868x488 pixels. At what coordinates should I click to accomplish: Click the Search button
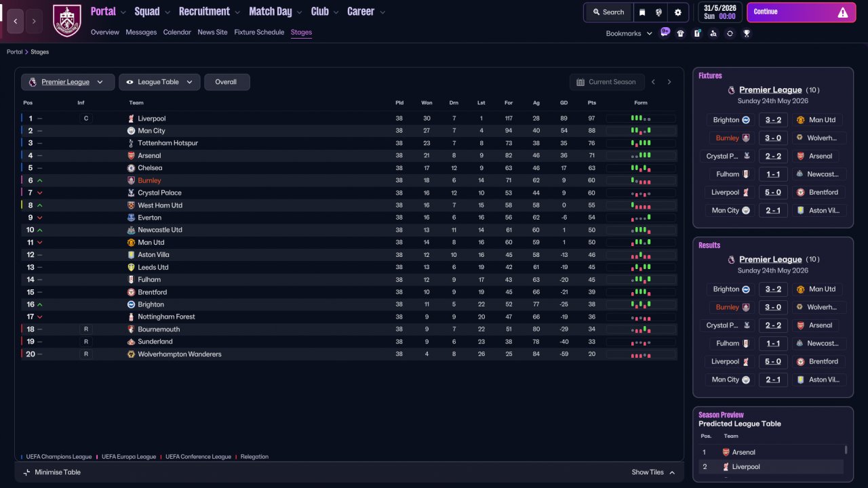click(x=608, y=12)
